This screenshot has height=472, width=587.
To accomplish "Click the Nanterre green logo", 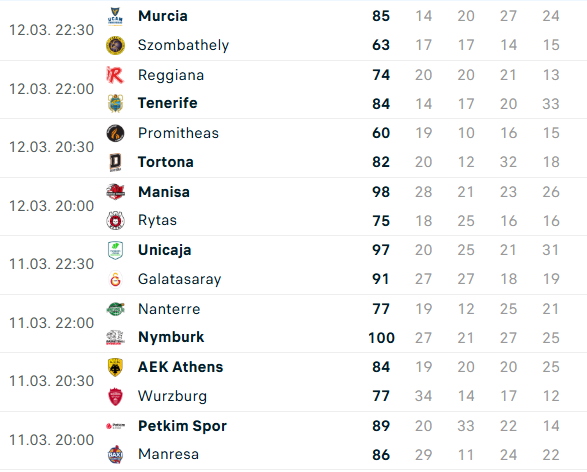I will pyautogui.click(x=115, y=309).
